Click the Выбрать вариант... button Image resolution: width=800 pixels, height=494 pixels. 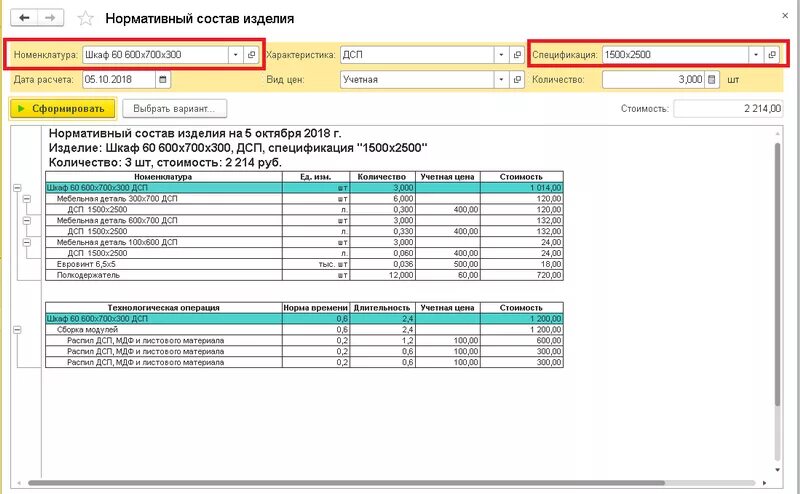pos(174,109)
